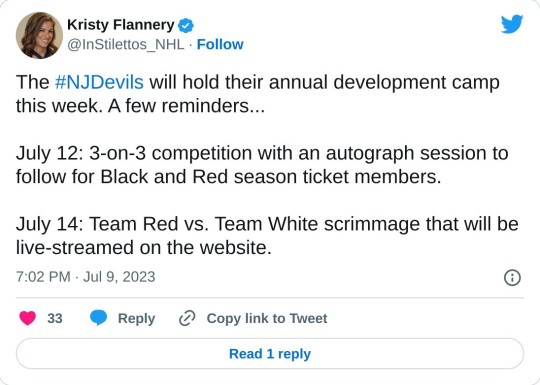
Task: Click the July 12 3-on-3 paragraph
Action: pyautogui.click(x=262, y=165)
